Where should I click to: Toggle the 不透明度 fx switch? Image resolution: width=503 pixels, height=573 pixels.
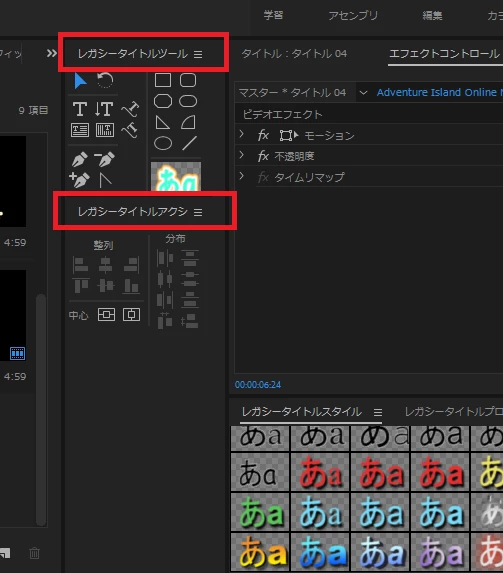[264, 156]
